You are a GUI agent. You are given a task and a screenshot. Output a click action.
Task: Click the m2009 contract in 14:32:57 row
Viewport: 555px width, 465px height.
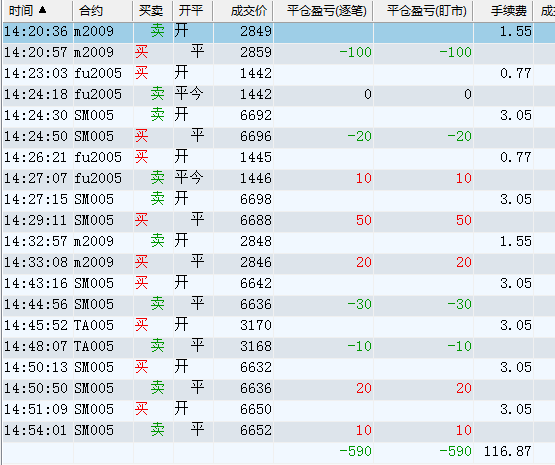pos(94,241)
